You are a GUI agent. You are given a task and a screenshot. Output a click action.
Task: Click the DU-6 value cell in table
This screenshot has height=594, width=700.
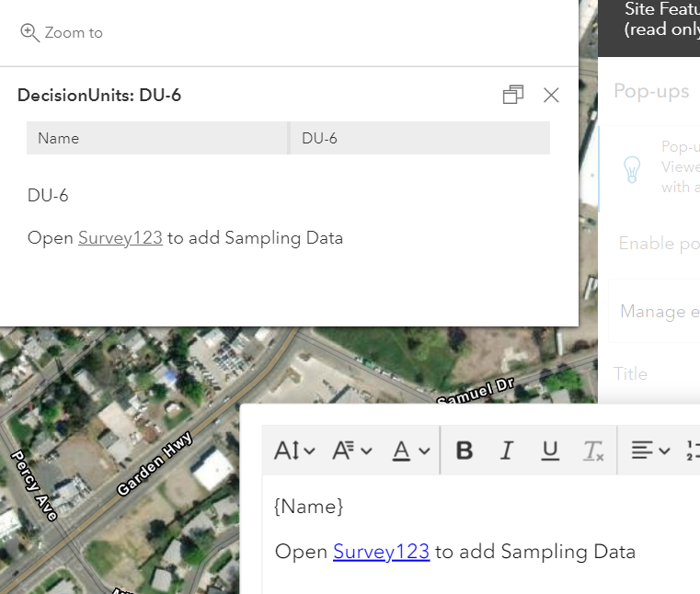[419, 138]
